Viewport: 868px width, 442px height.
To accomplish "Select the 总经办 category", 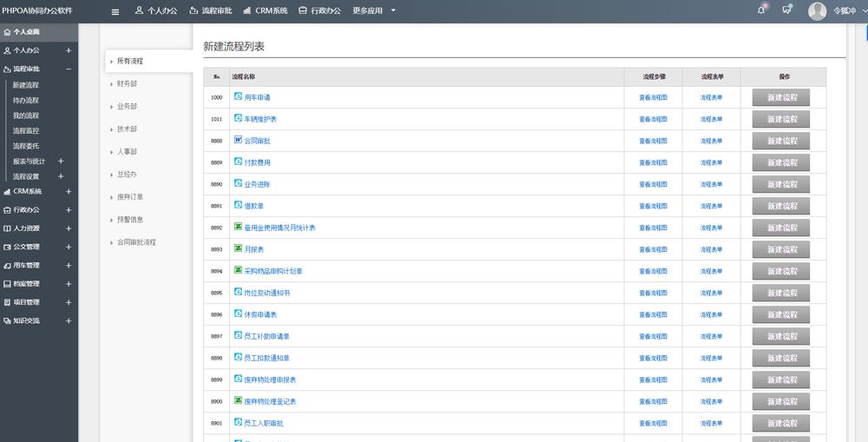I will [x=127, y=175].
